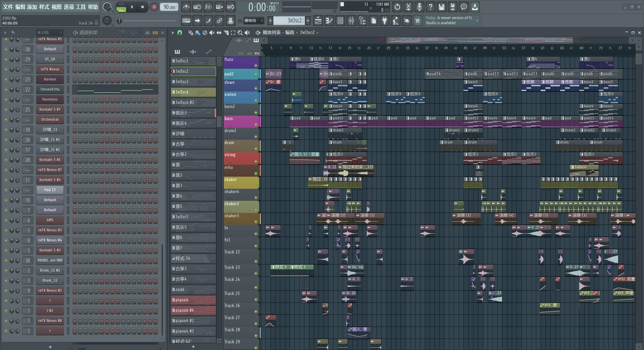Screen dimensions: 644x350
Task: Click the download content library icon
Action: [475, 7]
